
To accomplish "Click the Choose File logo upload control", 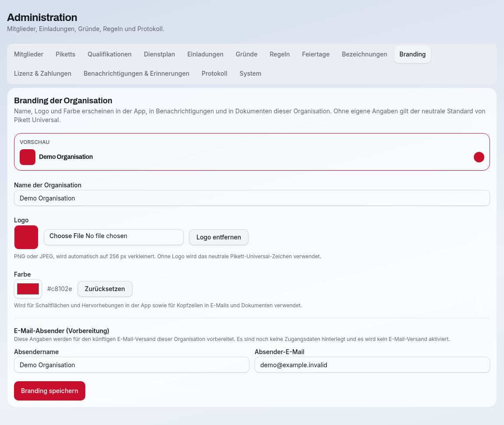I will [114, 237].
